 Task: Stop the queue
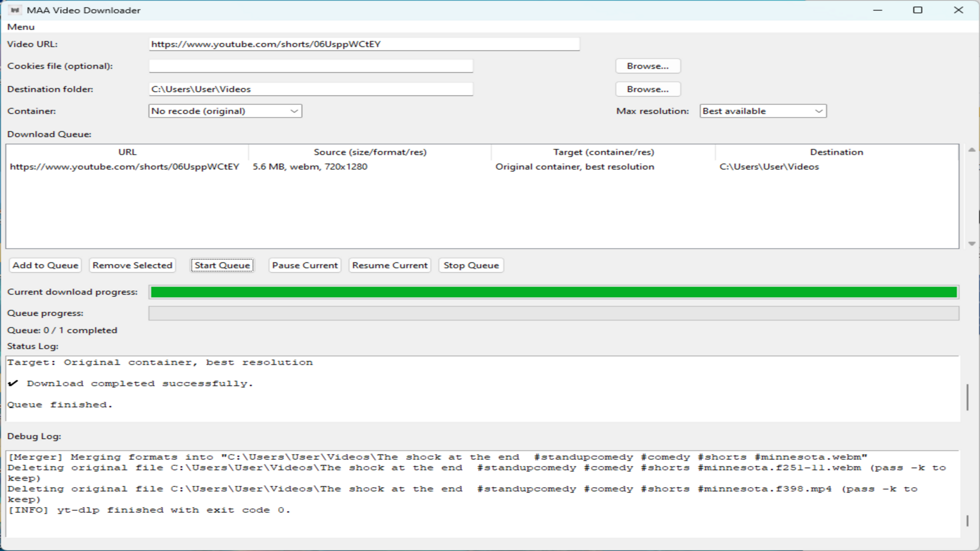pyautogui.click(x=471, y=265)
